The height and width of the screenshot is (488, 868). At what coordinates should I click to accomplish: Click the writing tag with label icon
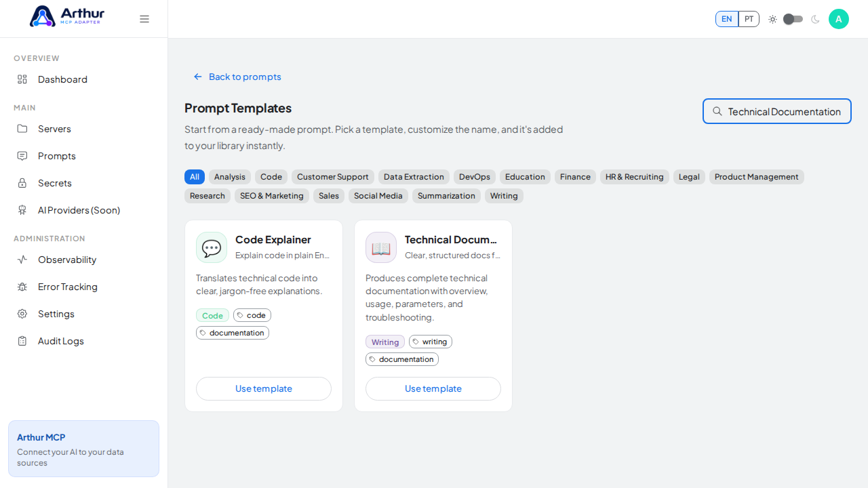[x=431, y=342]
